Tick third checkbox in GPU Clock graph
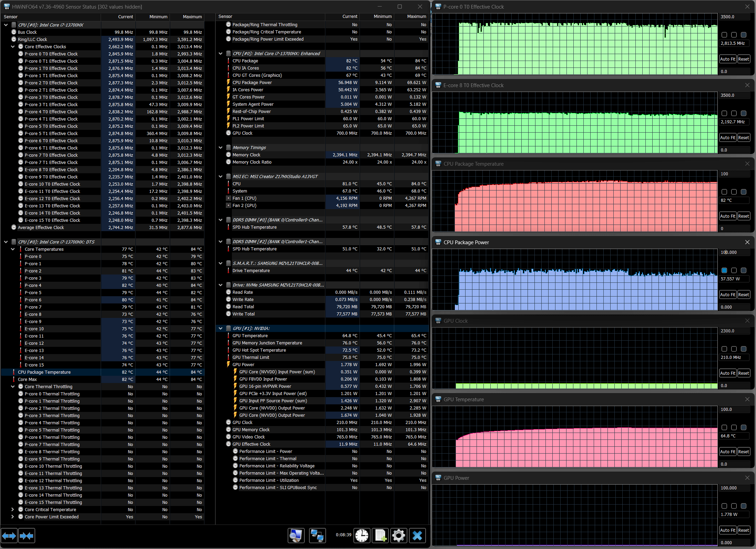Viewport: 756px width, 549px height. pyautogui.click(x=744, y=349)
